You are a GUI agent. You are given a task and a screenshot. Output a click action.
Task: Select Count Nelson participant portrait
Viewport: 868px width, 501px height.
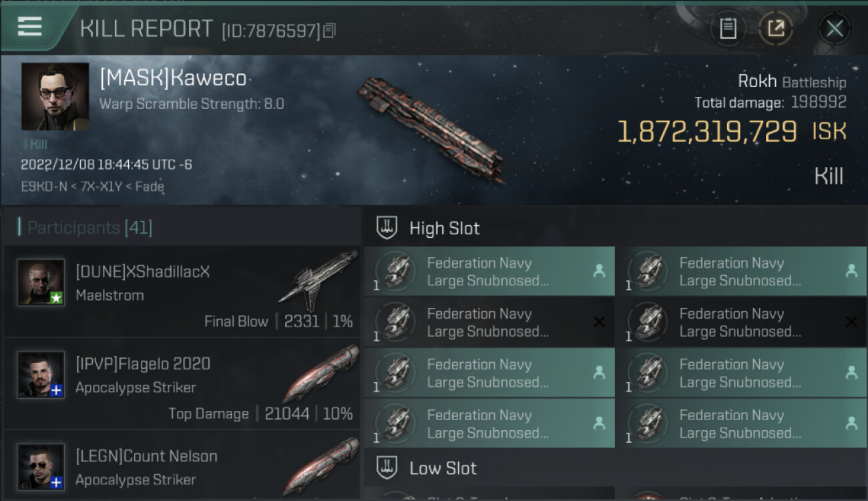(x=41, y=466)
